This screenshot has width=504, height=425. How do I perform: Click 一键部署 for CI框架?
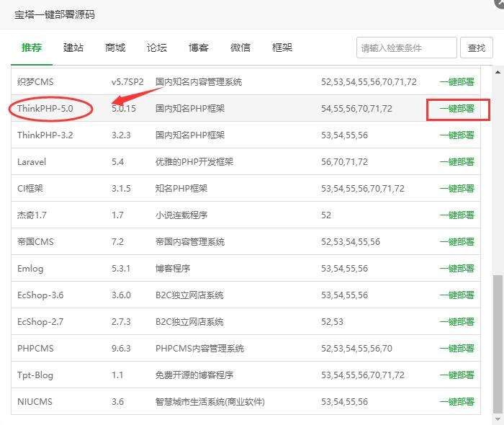pyautogui.click(x=456, y=189)
